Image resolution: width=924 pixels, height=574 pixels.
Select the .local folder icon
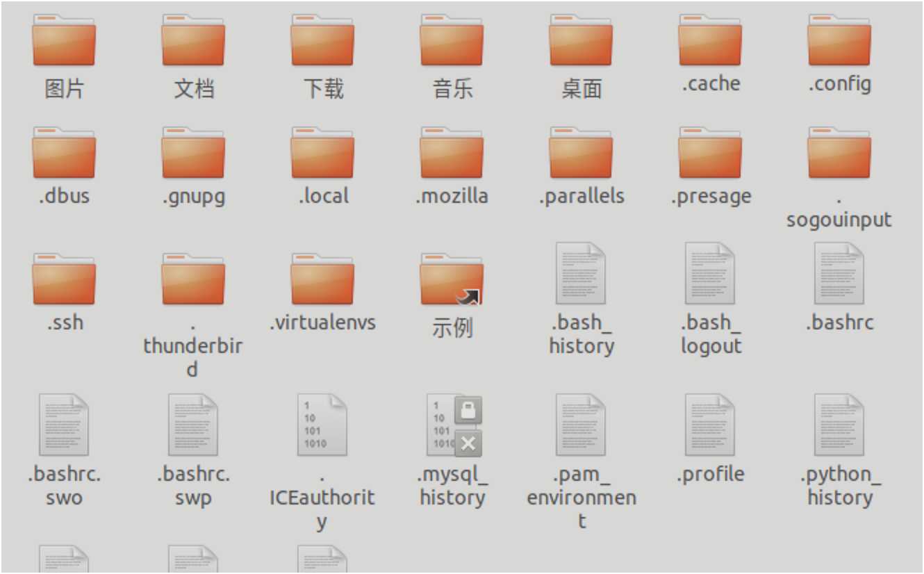(x=322, y=152)
